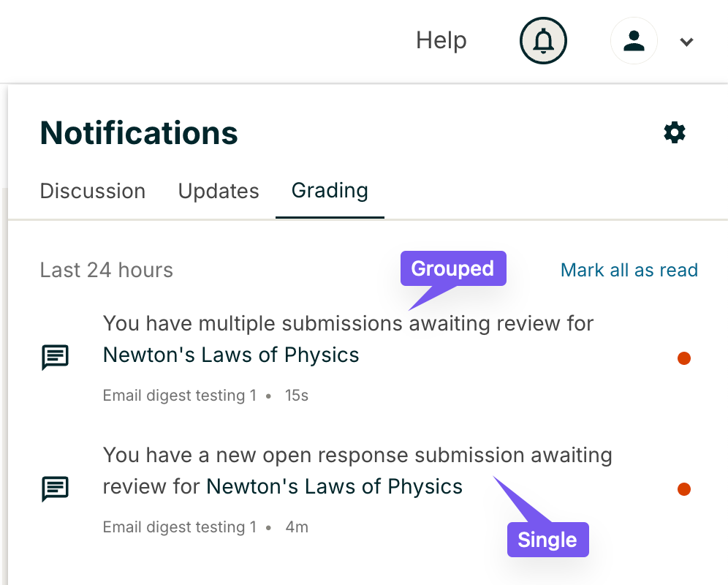Open the new open response submission notification

point(357,456)
